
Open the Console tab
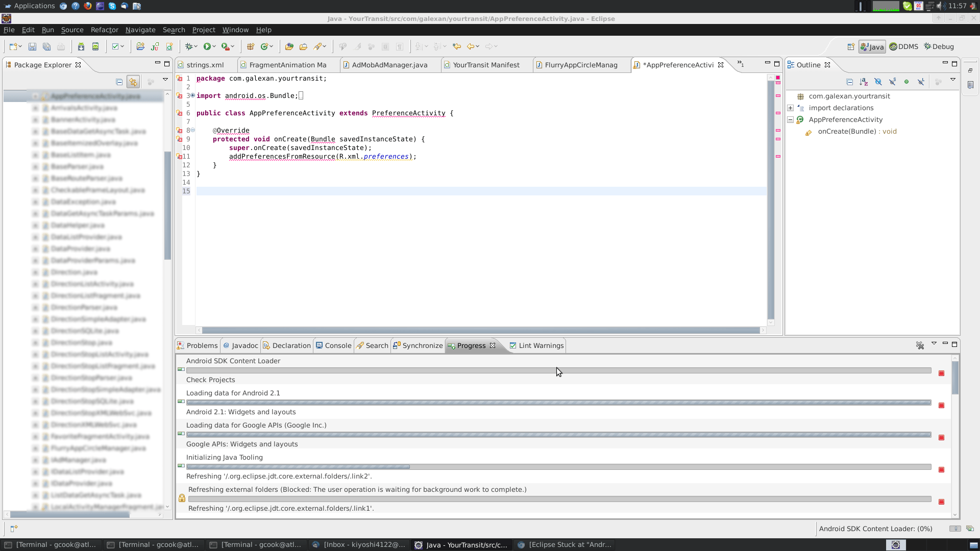tap(334, 345)
